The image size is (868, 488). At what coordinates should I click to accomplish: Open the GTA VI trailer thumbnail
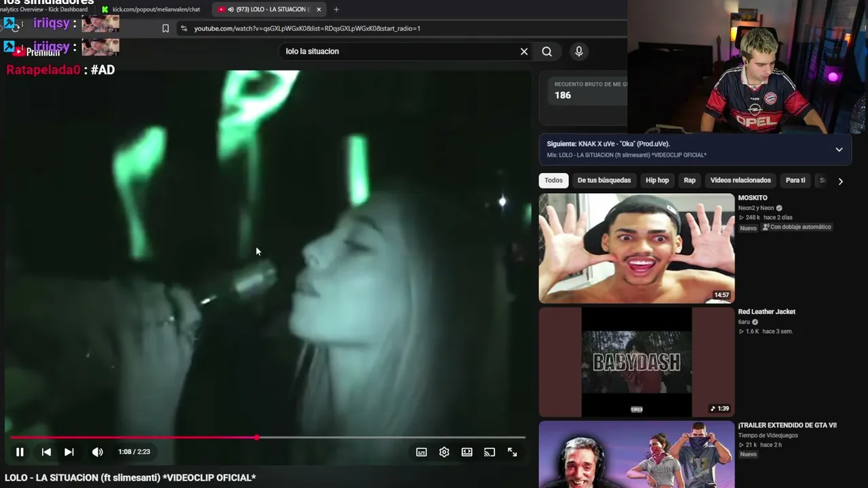pyautogui.click(x=637, y=454)
